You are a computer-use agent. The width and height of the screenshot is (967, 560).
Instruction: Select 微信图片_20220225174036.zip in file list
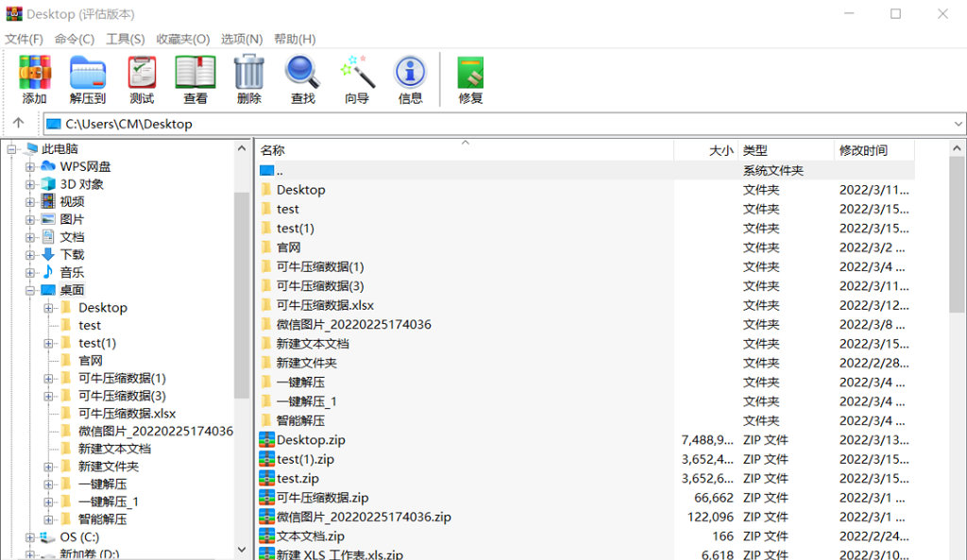pyautogui.click(x=364, y=517)
